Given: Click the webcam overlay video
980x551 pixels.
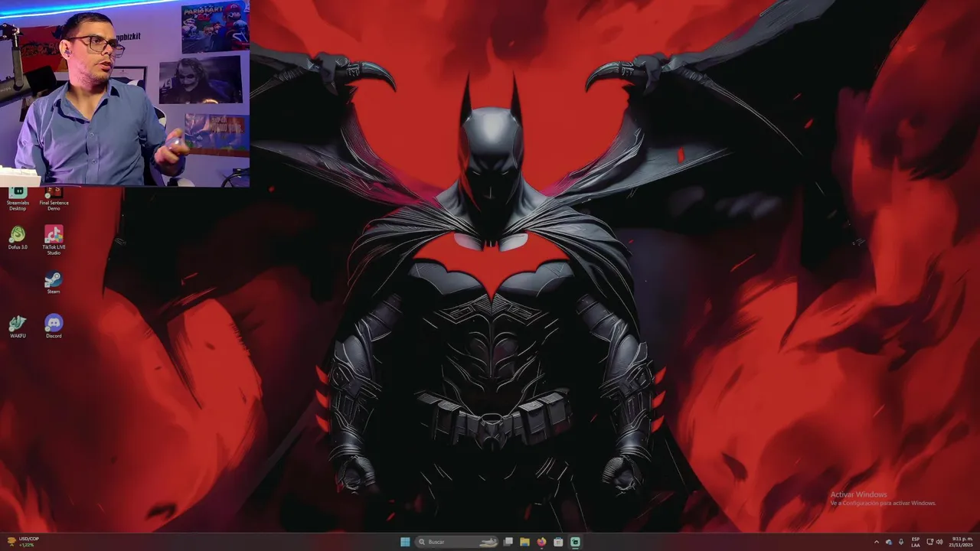Looking at the screenshot, I should [125, 93].
